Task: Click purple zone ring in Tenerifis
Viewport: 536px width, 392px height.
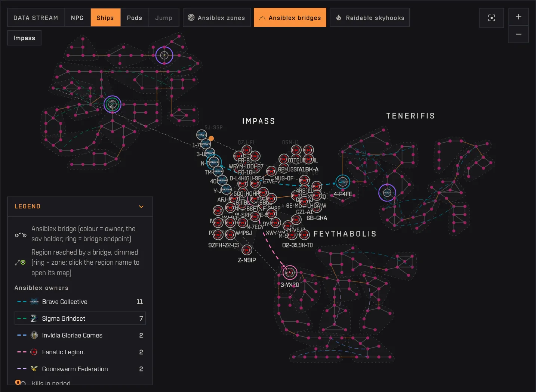Action: click(387, 193)
